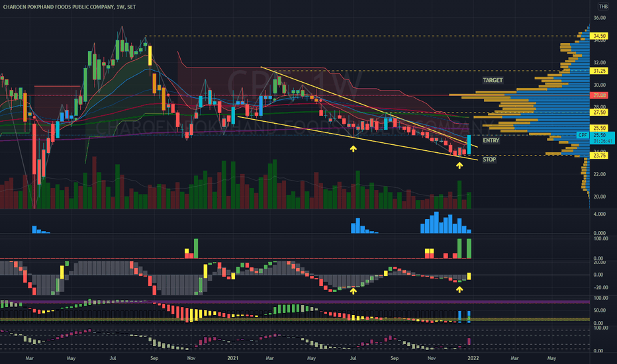Click the latest cyan weekly candle
617x364 pixels.
click(469, 144)
